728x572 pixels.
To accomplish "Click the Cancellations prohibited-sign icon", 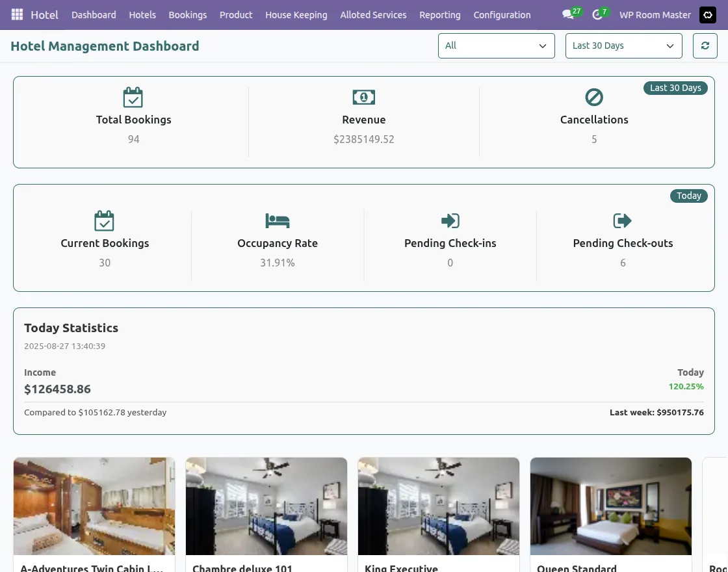I will click(x=594, y=97).
